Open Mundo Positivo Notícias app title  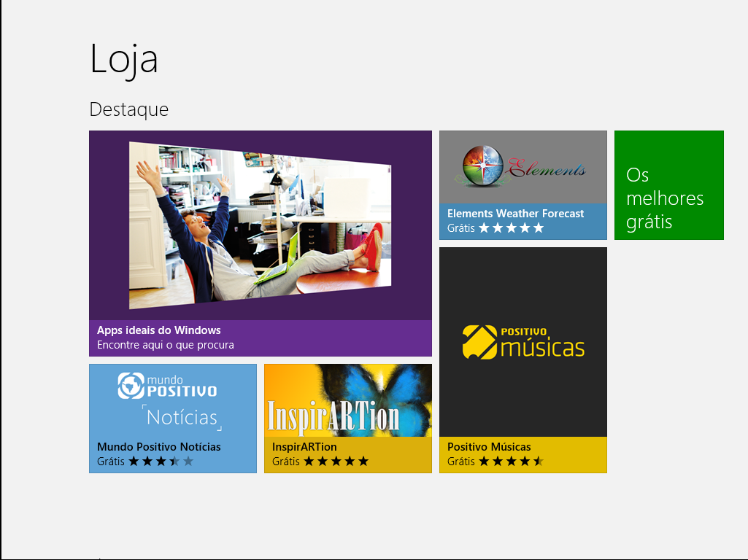tap(159, 446)
